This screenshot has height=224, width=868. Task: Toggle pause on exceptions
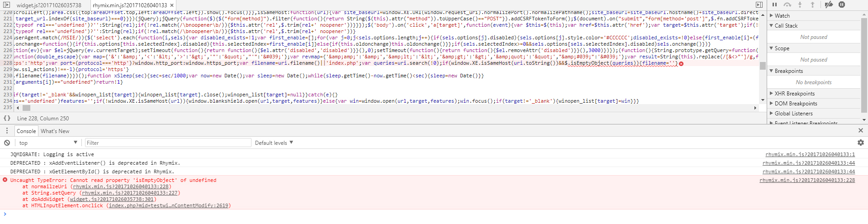point(842,5)
